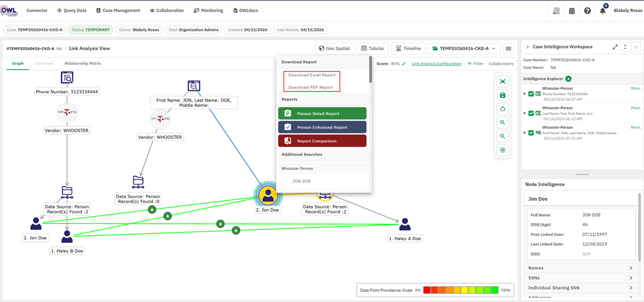Open the Case Management menu

(x=118, y=10)
